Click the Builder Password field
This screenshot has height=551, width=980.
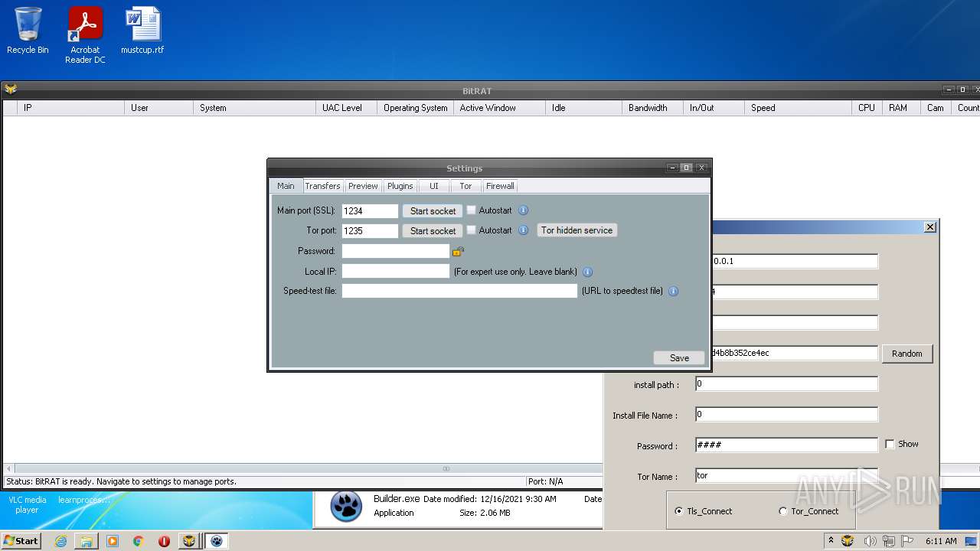(786, 445)
